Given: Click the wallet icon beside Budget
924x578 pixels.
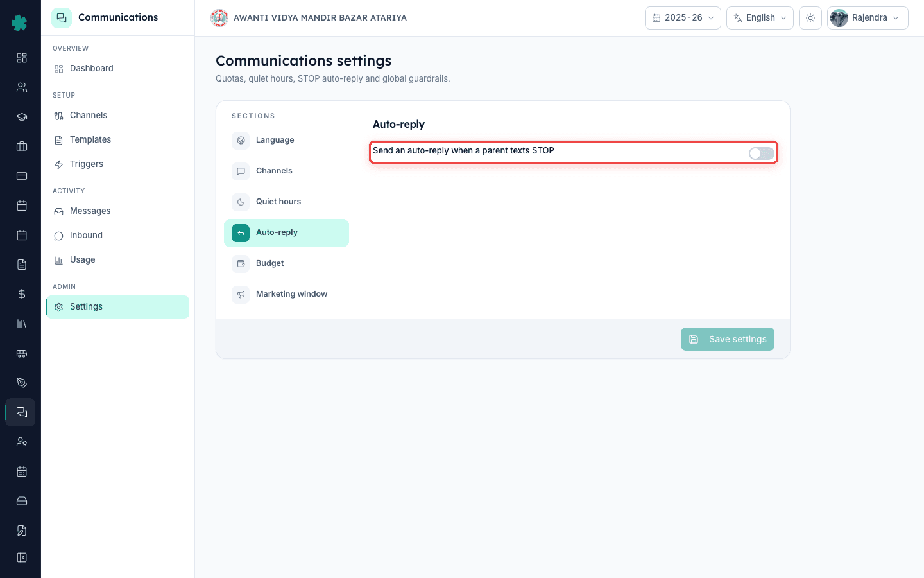Looking at the screenshot, I should coord(241,263).
